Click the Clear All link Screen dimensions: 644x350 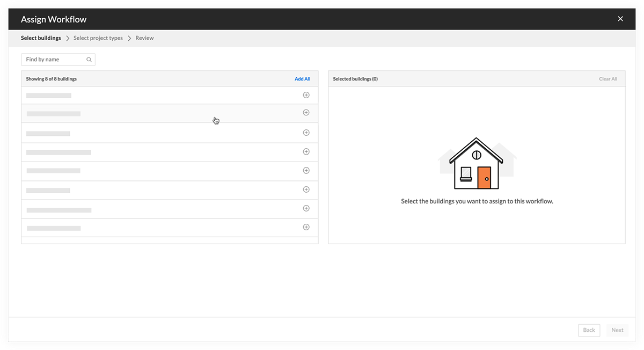coord(608,78)
